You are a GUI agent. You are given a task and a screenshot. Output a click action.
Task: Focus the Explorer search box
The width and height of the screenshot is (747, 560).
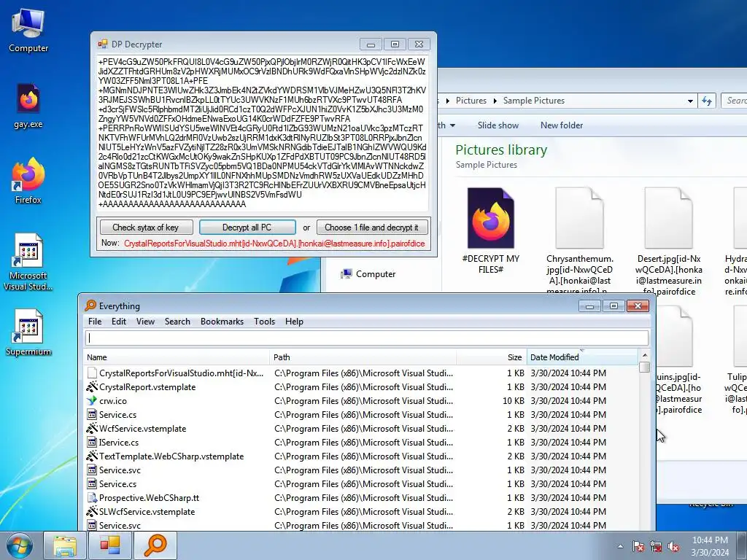coord(734,101)
